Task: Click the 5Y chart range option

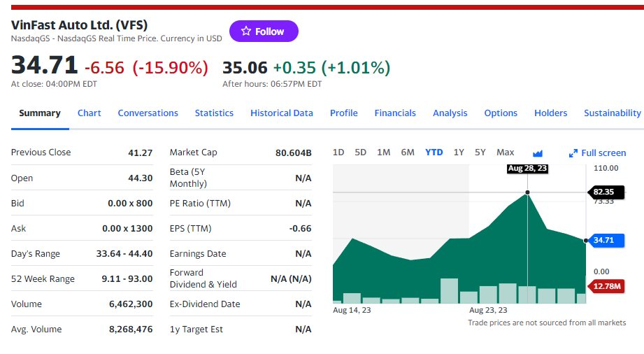Action: pos(480,153)
